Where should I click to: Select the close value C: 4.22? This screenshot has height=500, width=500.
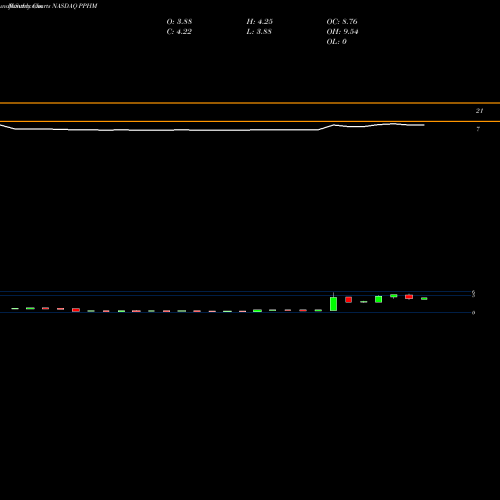179,31
